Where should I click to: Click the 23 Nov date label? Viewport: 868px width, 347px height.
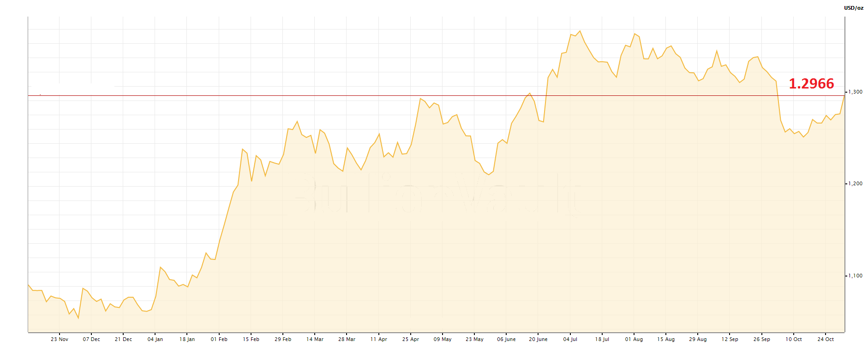pyautogui.click(x=60, y=339)
